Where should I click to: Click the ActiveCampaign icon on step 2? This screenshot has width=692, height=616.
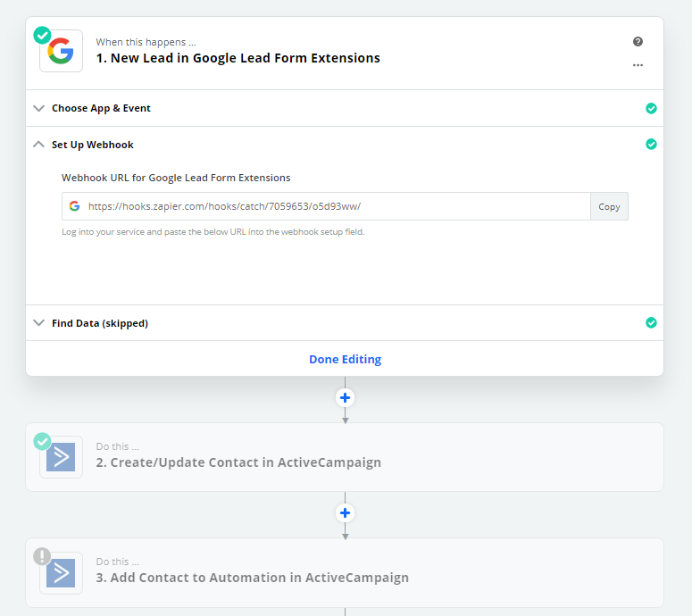[x=61, y=457]
